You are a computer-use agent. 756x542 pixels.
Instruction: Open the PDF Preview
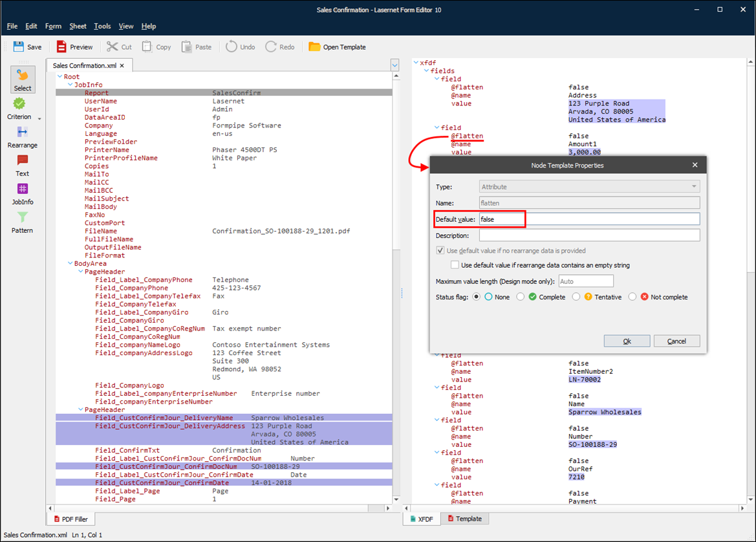75,47
